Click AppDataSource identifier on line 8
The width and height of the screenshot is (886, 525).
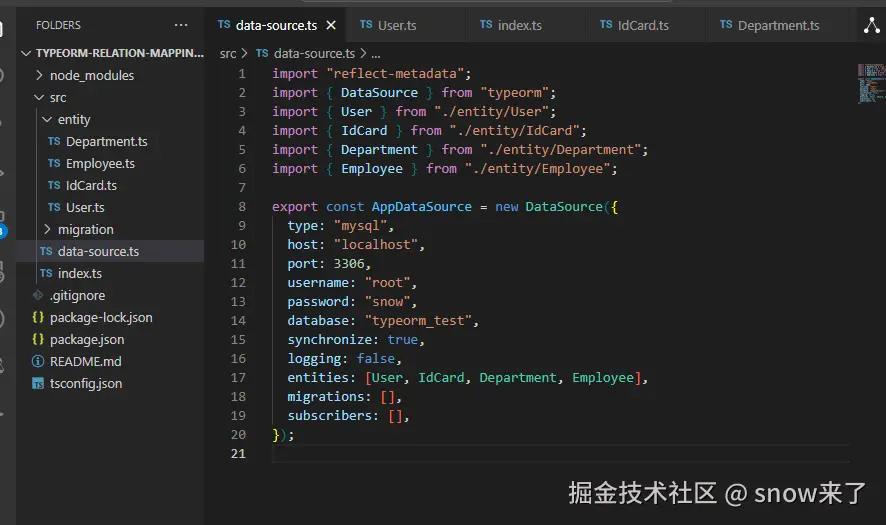coord(422,207)
